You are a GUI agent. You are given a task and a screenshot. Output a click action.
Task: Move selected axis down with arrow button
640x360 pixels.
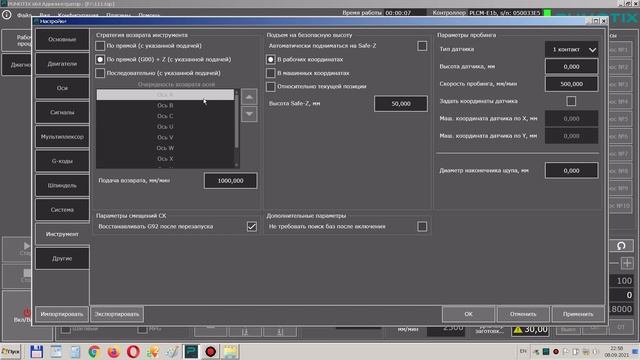click(x=249, y=114)
